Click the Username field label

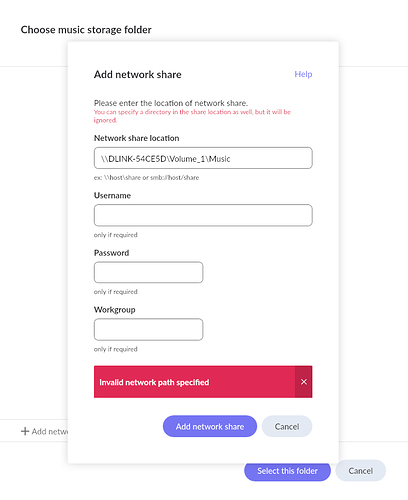pyautogui.click(x=112, y=195)
